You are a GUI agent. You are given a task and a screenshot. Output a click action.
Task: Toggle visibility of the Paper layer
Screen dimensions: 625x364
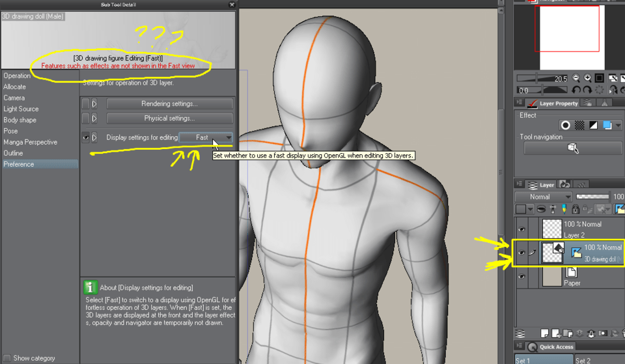(521, 277)
